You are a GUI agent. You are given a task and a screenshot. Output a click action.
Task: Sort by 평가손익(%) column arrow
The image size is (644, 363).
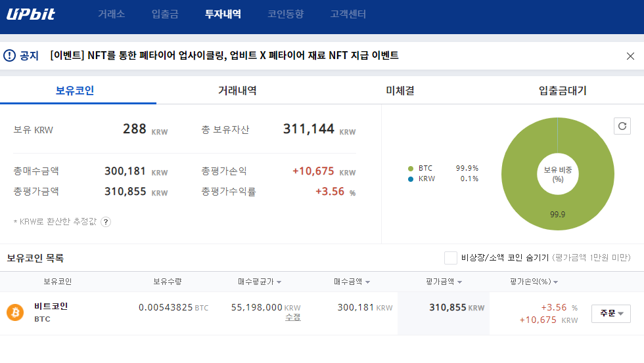click(556, 282)
